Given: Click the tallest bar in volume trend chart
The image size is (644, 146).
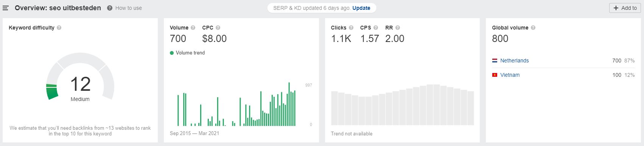Looking at the screenshot, I should point(289,104).
